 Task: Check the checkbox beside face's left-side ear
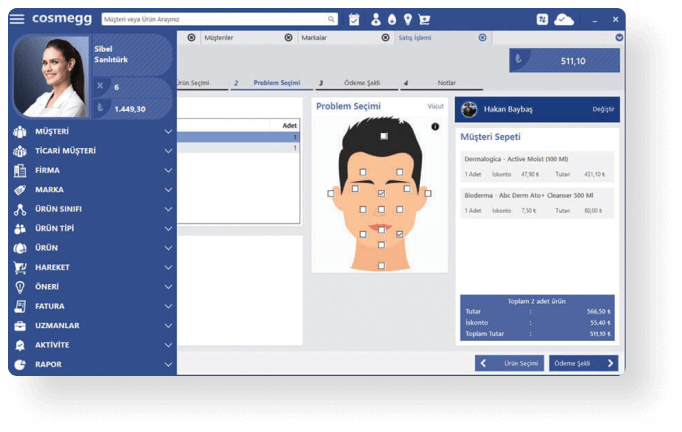pos(331,193)
